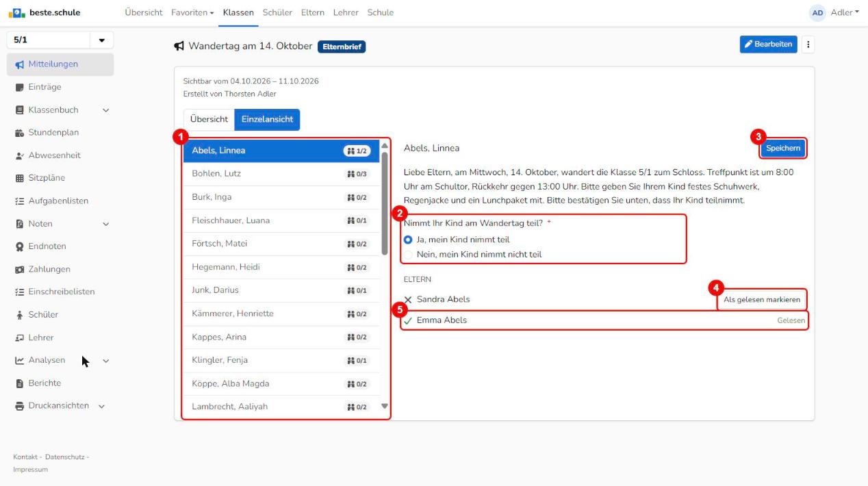Open the Datenschutz footer link
Screen dimensions: 868x486
65,457
